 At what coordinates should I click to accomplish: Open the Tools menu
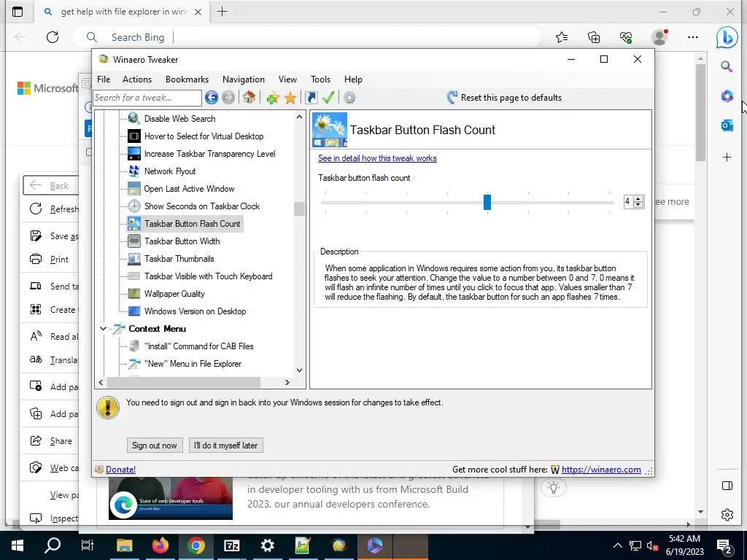[321, 79]
